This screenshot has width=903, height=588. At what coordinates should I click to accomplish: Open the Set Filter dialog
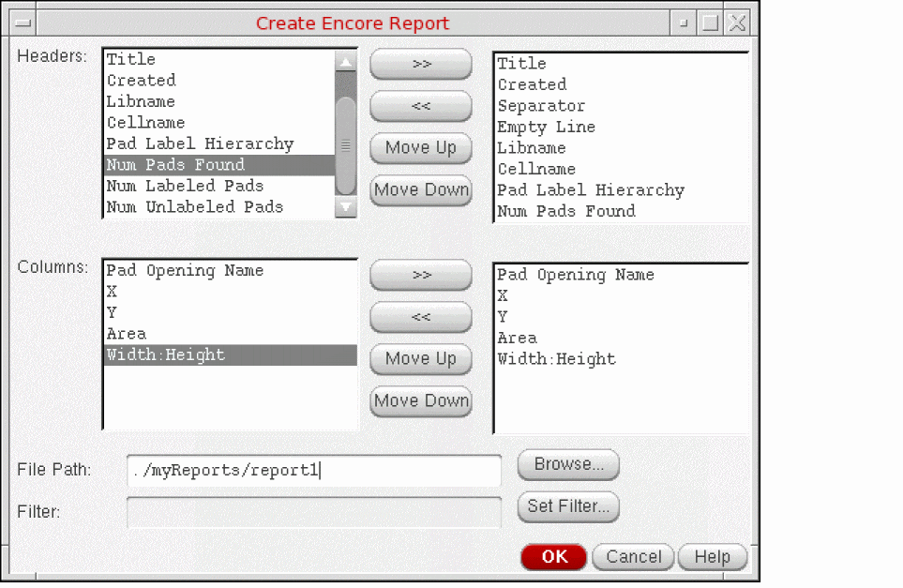click(x=568, y=506)
